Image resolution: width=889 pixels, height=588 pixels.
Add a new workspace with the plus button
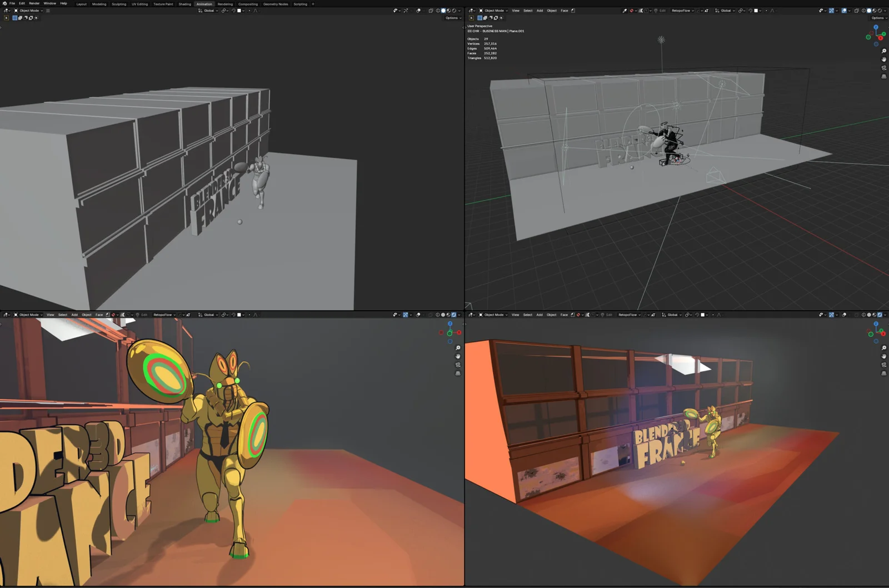point(313,4)
